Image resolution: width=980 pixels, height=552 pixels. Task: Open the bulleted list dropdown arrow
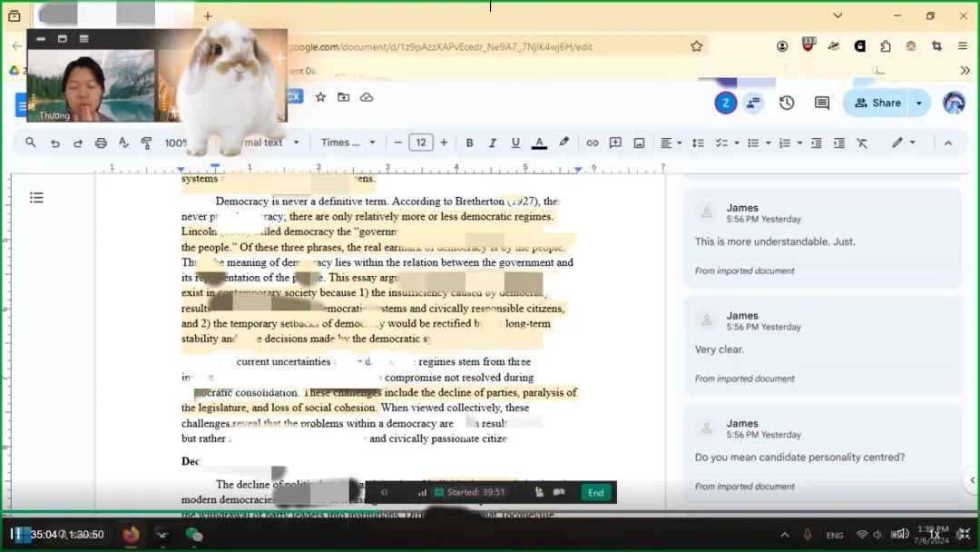[x=769, y=143]
